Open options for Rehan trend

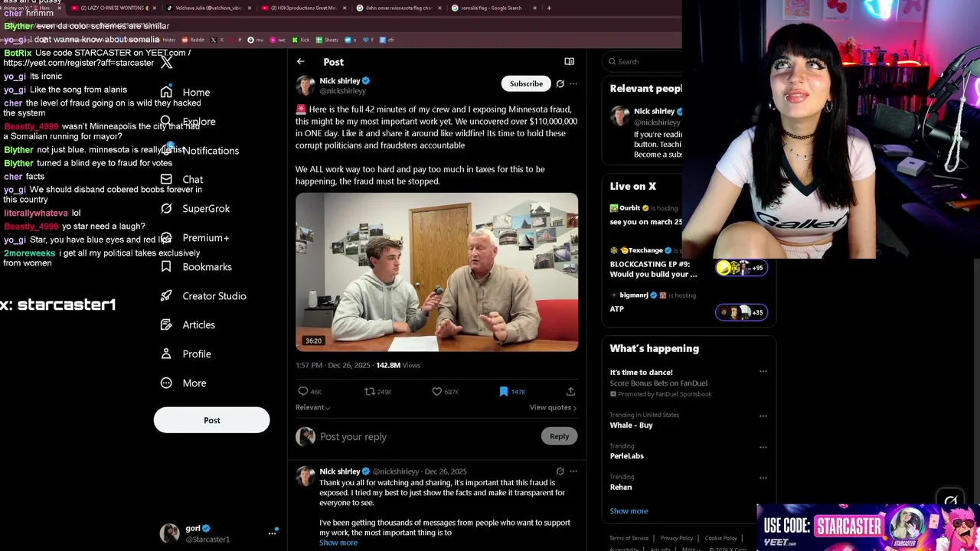763,478
